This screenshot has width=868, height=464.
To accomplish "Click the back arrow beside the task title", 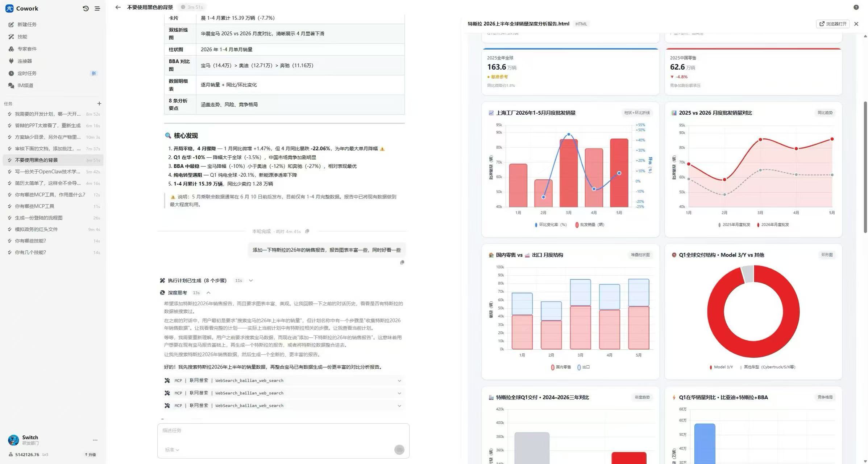I will pyautogui.click(x=118, y=7).
